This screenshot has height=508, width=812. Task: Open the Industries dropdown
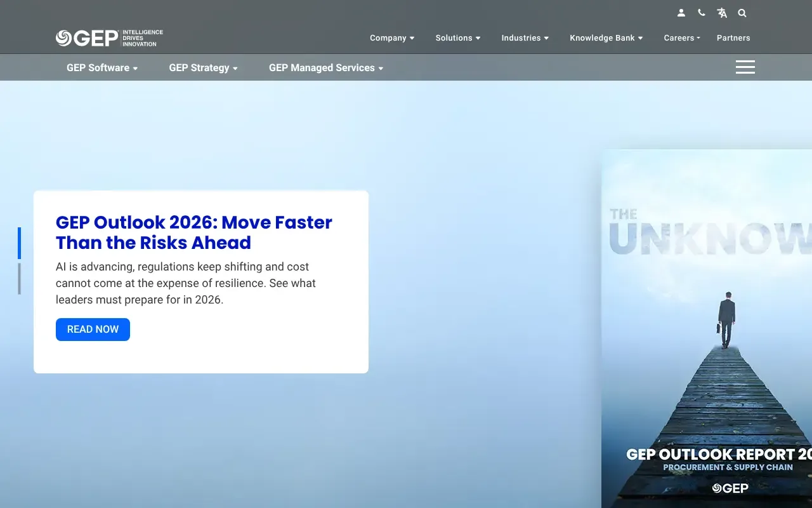point(525,38)
